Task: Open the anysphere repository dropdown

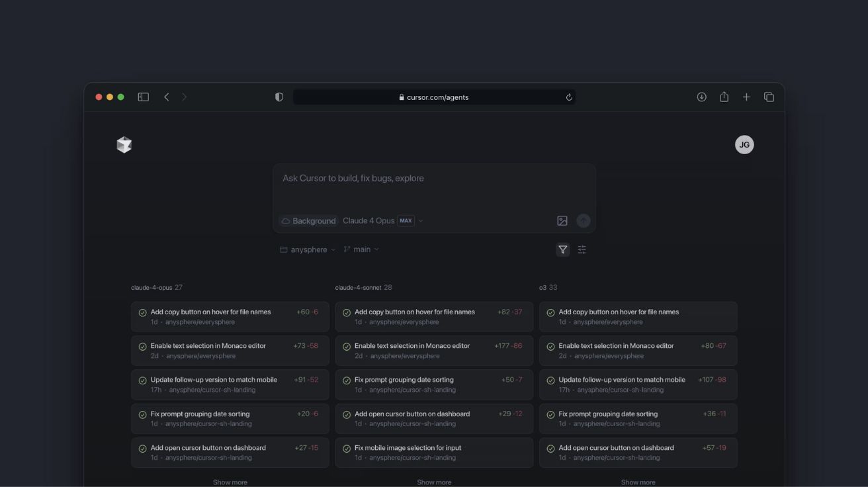Action: (x=308, y=249)
